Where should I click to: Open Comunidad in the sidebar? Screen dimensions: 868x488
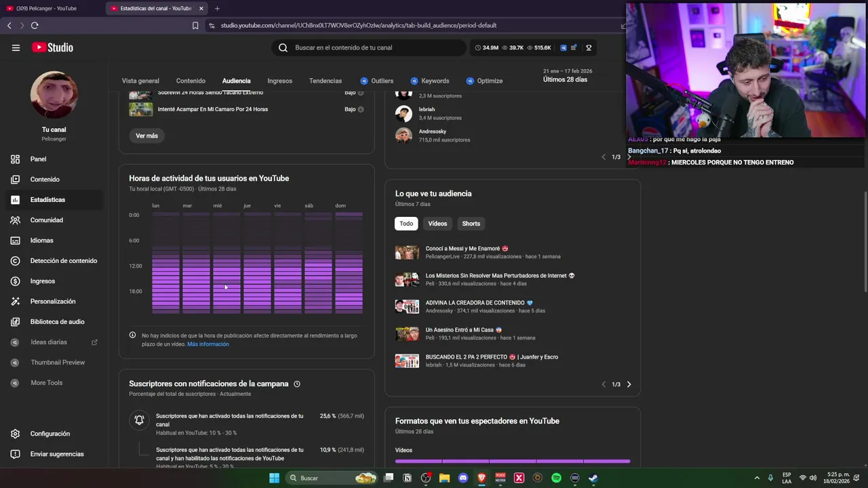(x=47, y=220)
